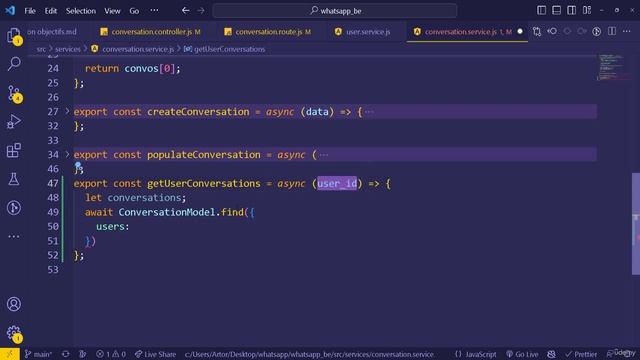Open the Go menu
640x360 pixels.
pos(134,11)
